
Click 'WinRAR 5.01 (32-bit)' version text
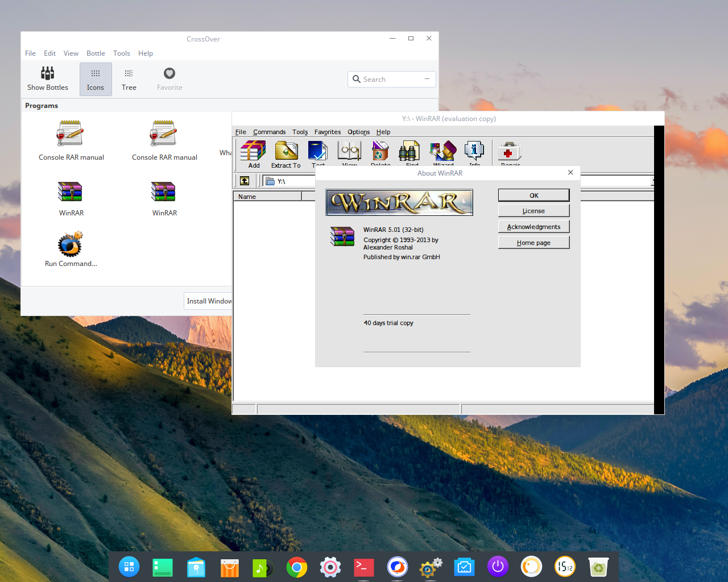pyautogui.click(x=394, y=230)
